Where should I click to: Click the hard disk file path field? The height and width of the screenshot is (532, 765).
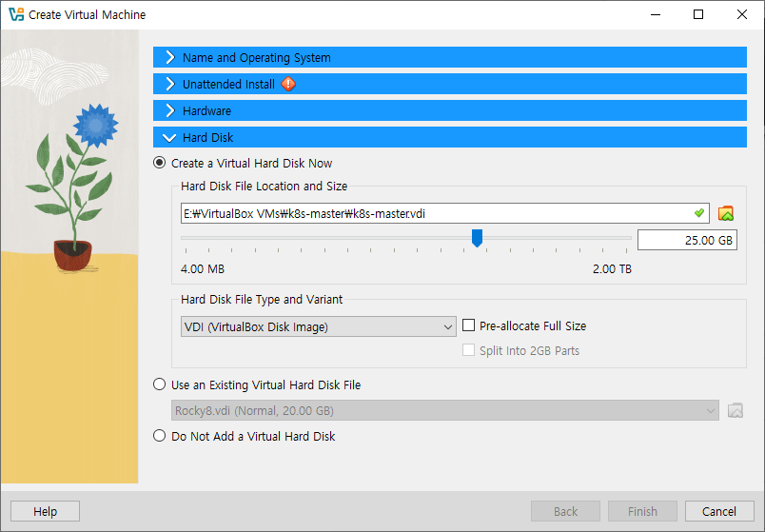click(445, 213)
